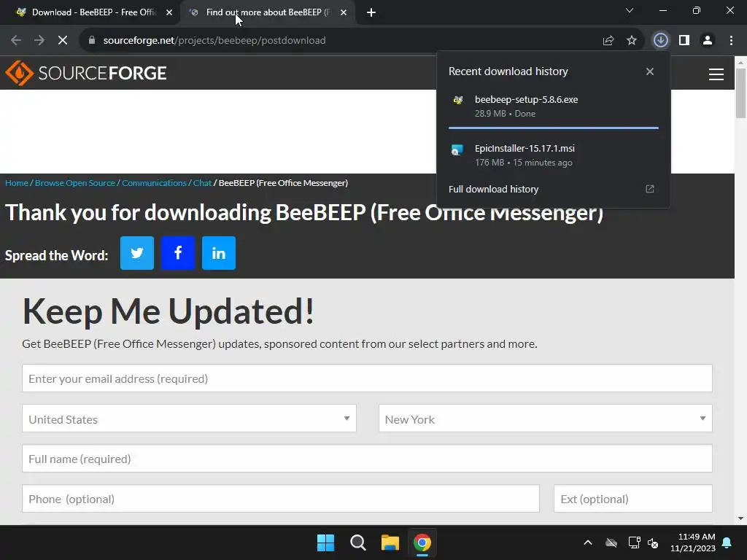Screen dimensions: 747x560
Task: Open Chrome's three-dot menu
Action: 731,40
